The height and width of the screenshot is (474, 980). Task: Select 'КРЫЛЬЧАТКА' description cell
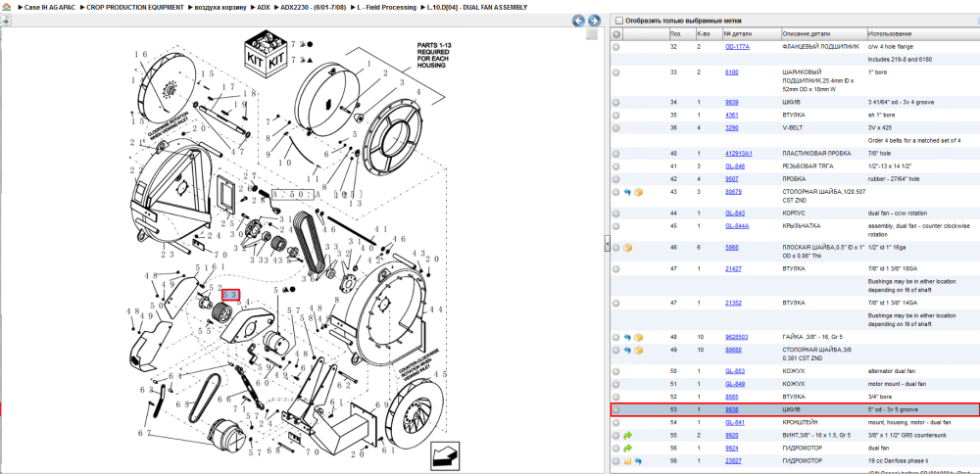click(803, 226)
